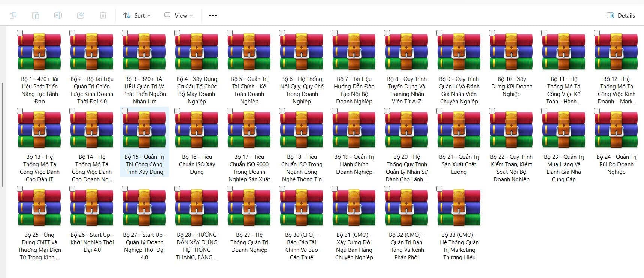The height and width of the screenshot is (278, 644).
Task: Click the Paste icon in toolbar
Action: [35, 15]
